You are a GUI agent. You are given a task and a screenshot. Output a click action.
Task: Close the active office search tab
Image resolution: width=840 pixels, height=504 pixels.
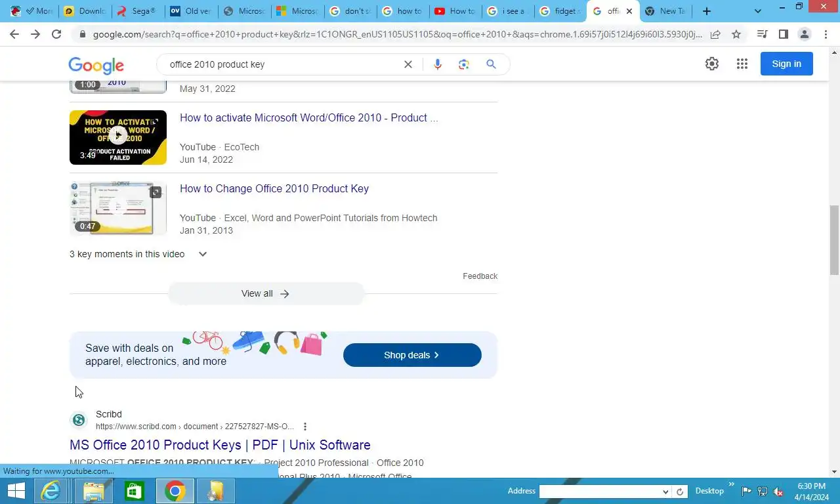629,11
